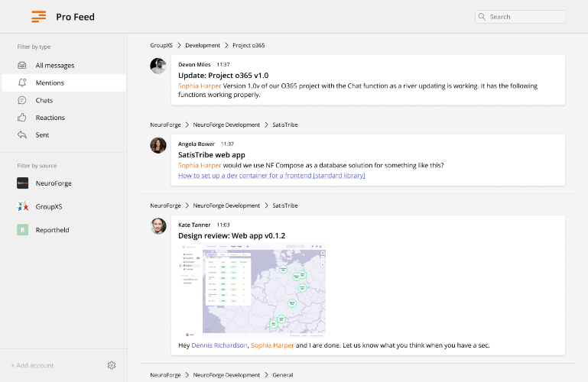Click Dennis Richardson mention in Kate's message

219,345
